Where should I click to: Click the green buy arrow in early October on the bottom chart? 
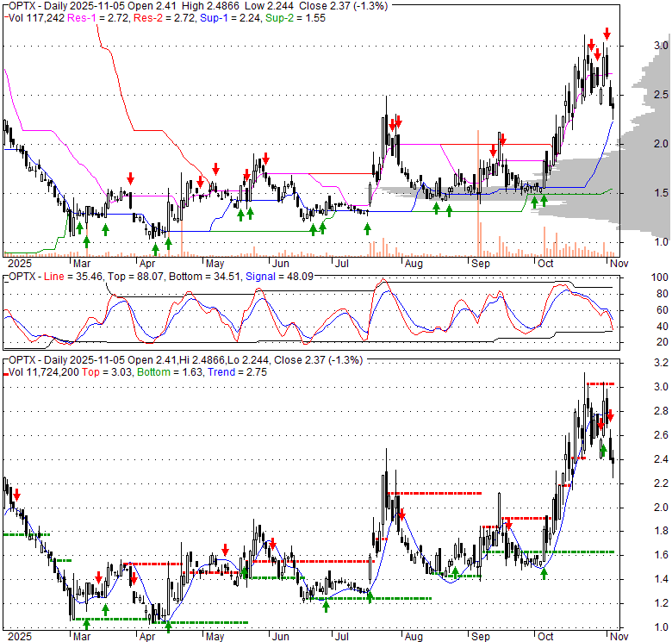544,573
